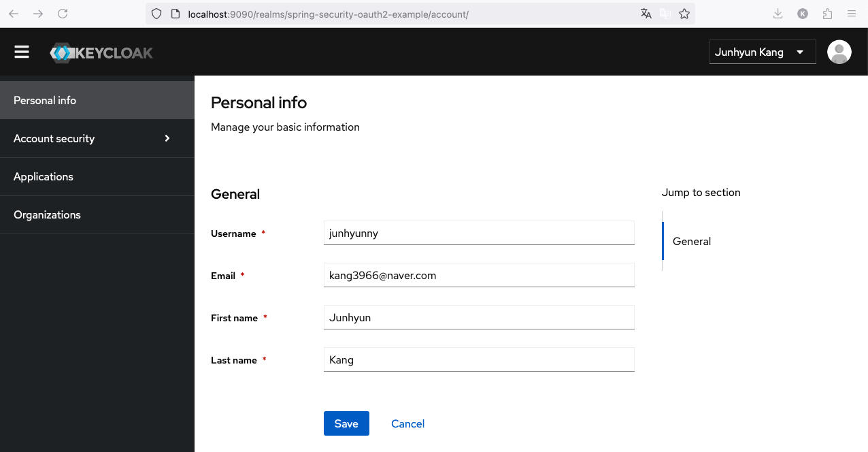This screenshot has width=868, height=452.
Task: Click the Jump to section text
Action: [x=701, y=193]
